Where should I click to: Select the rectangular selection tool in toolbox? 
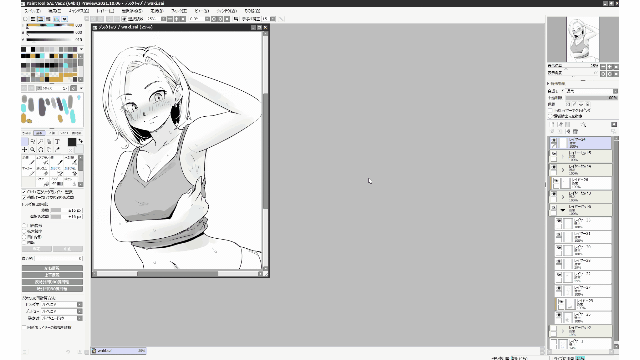coord(25,142)
